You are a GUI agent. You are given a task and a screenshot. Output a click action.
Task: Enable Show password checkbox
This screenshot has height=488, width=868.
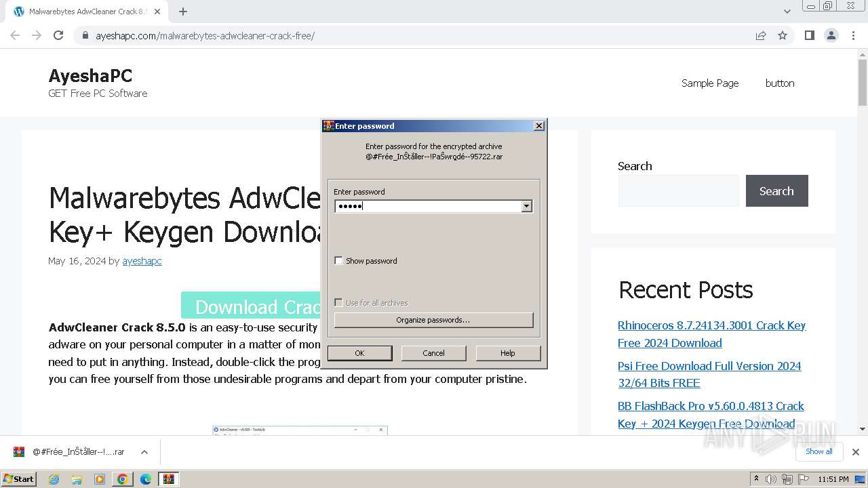(338, 261)
